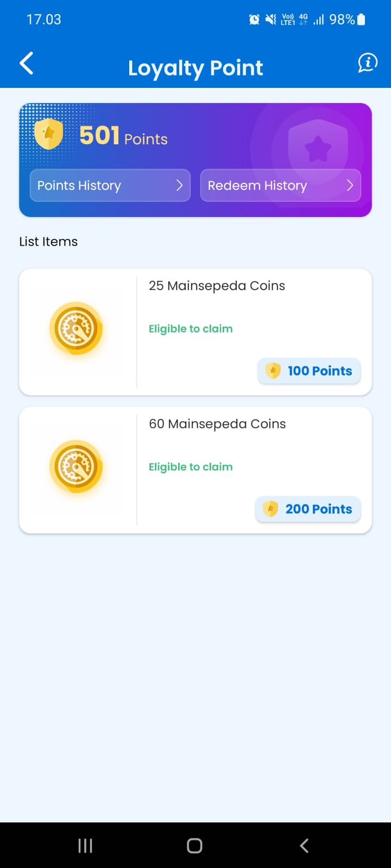Tap shield icon on 100 Points badge
Viewport: 391px width, 868px height.
tap(273, 371)
